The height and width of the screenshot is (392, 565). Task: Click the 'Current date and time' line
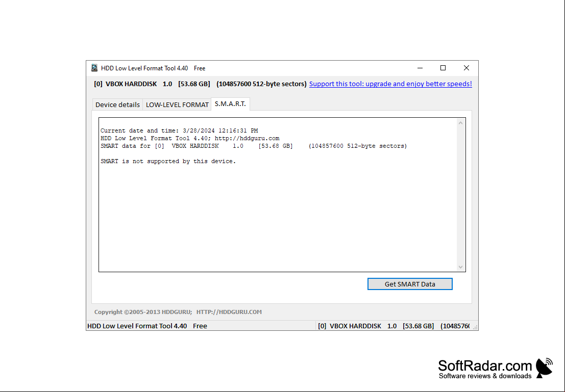point(179,130)
